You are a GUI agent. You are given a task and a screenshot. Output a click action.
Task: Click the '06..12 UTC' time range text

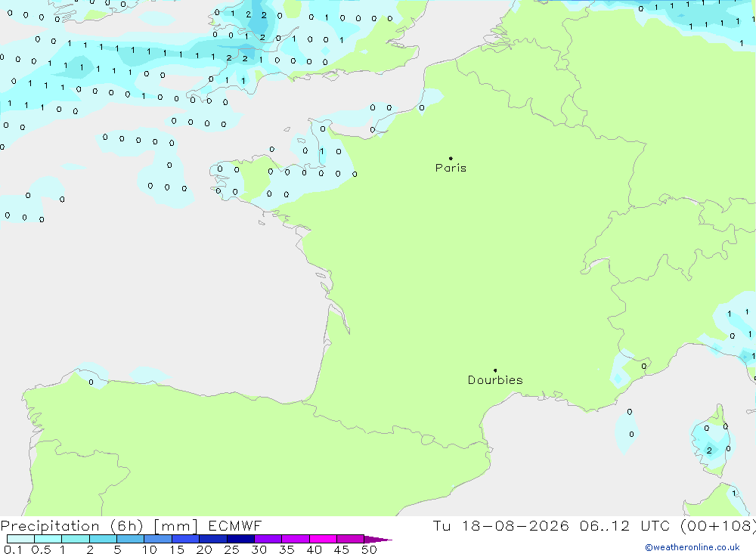tap(627, 525)
